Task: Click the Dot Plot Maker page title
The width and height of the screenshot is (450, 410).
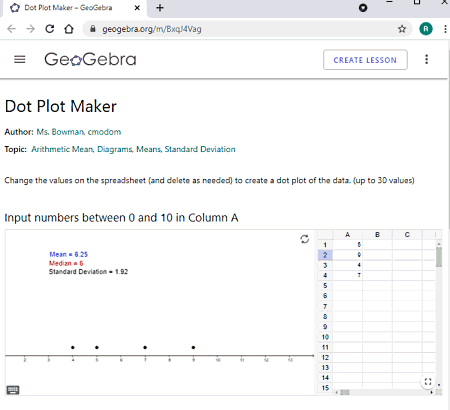Action: coord(61,107)
